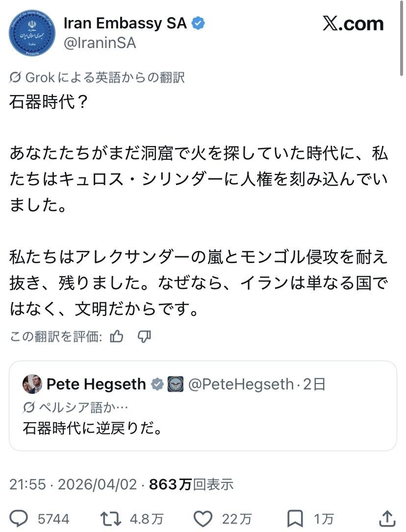The height and width of the screenshot is (532, 406).
Task: Tap the share icon
Action: [x=387, y=518]
